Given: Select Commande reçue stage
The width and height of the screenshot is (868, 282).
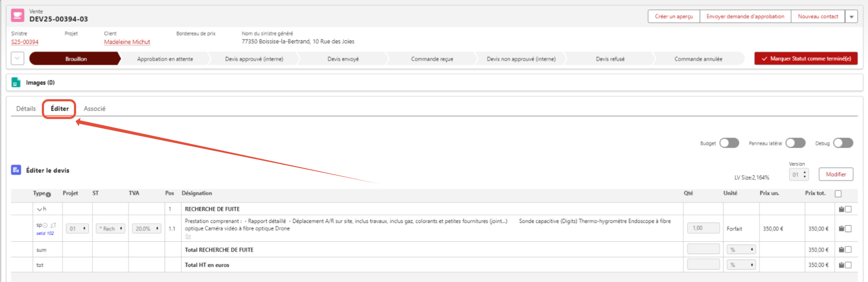Looking at the screenshot, I should tap(432, 59).
